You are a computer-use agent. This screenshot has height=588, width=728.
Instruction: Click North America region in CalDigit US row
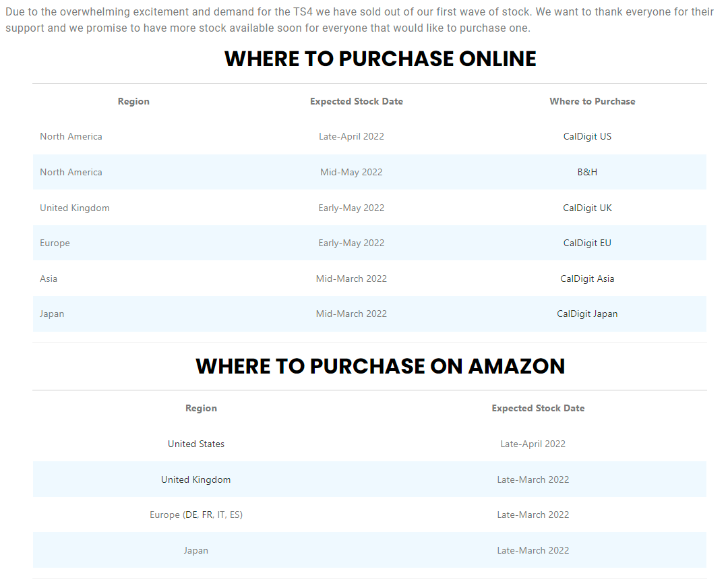pos(71,137)
